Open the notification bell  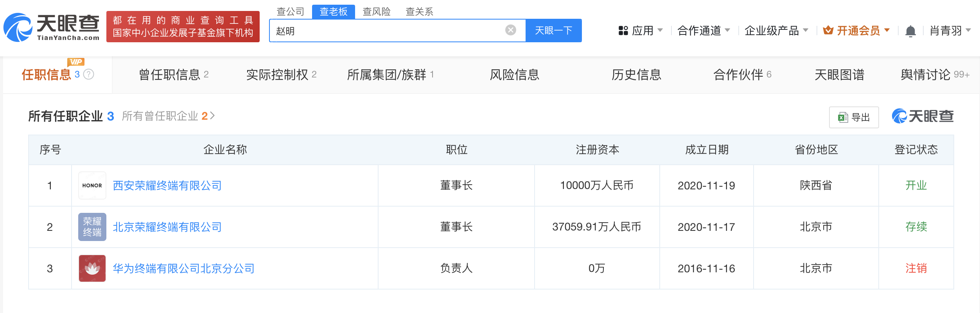[910, 31]
